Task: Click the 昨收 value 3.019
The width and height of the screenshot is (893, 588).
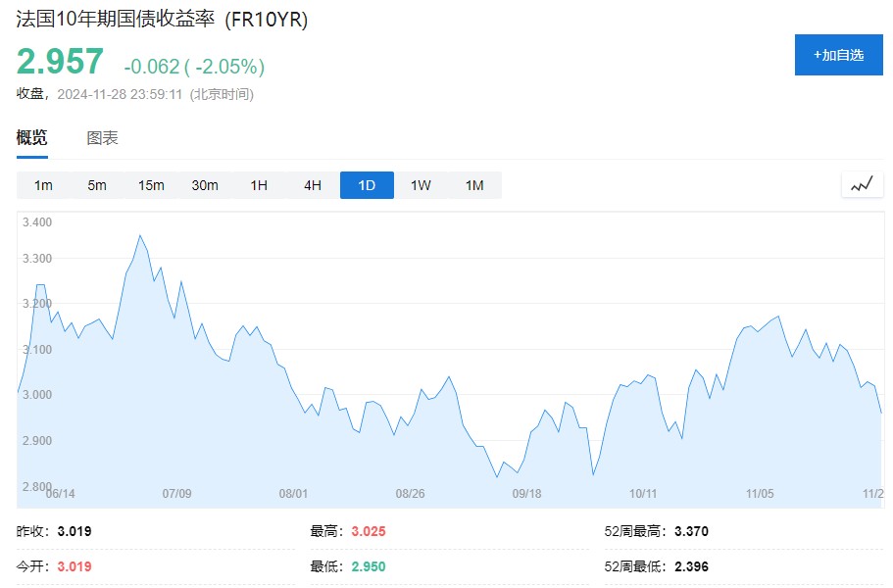Action: (74, 532)
